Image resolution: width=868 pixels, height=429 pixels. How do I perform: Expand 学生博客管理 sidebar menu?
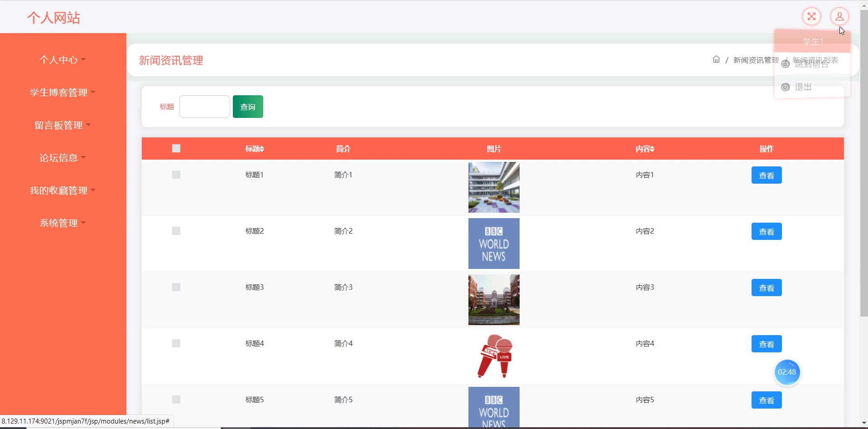coord(63,93)
